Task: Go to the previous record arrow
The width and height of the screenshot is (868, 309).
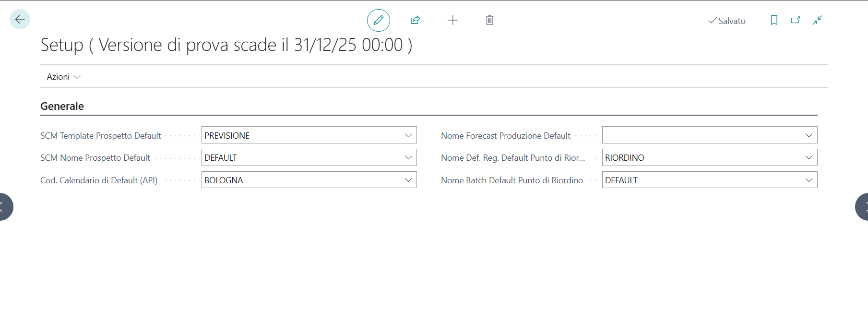Action: click(x=4, y=207)
